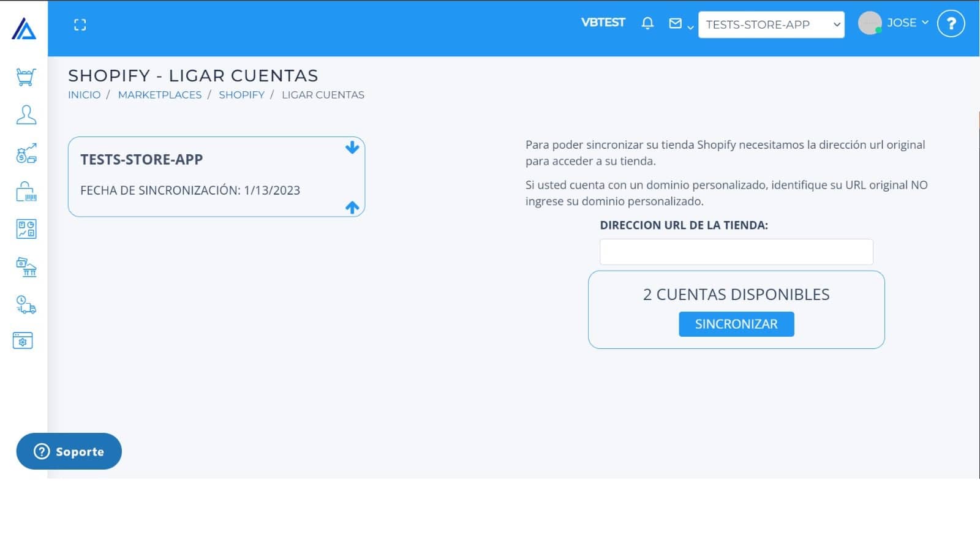
Task: Go to INICIO breadcrumb link
Action: (84, 95)
